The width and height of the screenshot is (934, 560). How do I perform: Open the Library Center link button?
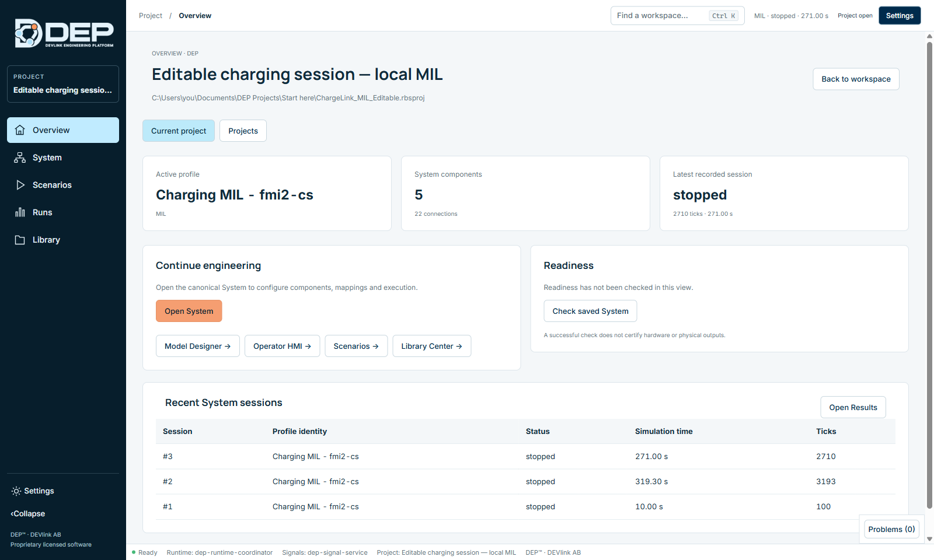[432, 346]
